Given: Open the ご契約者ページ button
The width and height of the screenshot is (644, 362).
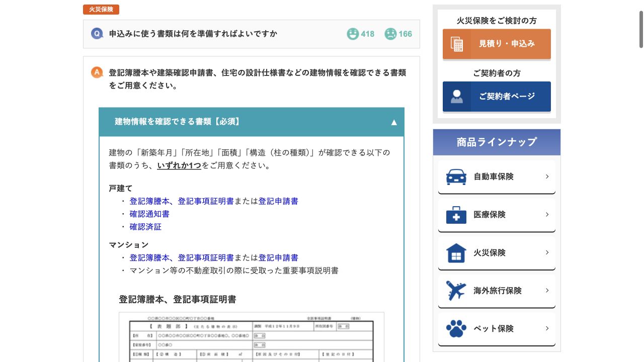Looking at the screenshot, I should tap(497, 97).
